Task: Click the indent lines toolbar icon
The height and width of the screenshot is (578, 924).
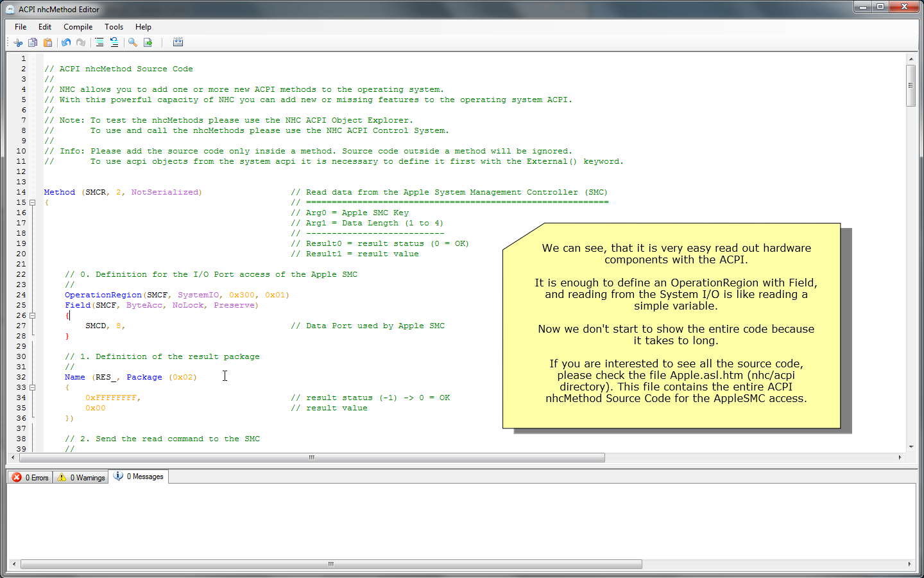Action: point(99,42)
